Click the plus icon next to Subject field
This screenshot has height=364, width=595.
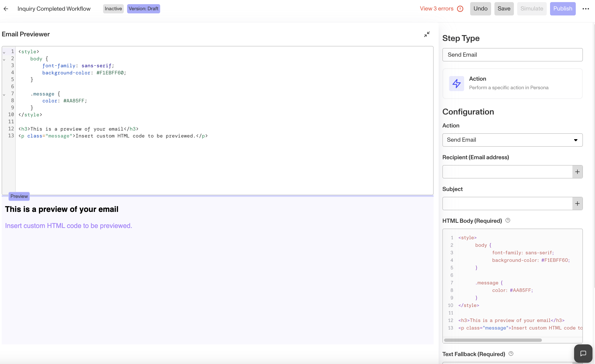(x=577, y=204)
